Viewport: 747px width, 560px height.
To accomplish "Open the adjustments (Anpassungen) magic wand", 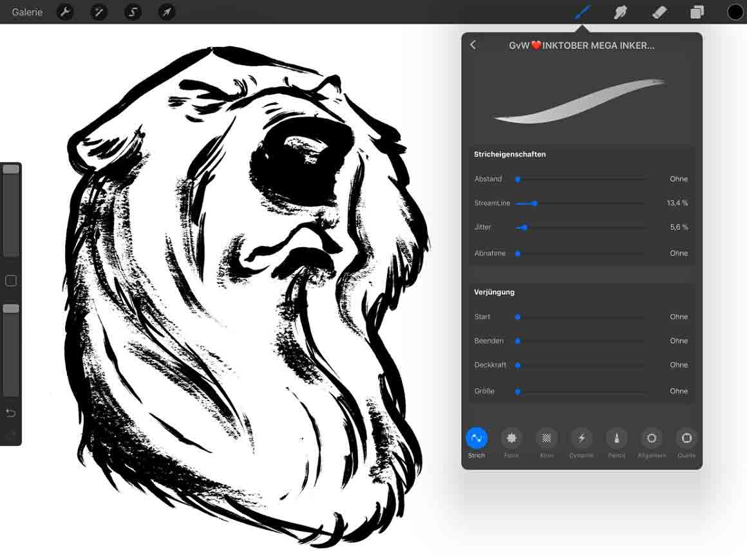I will [99, 12].
